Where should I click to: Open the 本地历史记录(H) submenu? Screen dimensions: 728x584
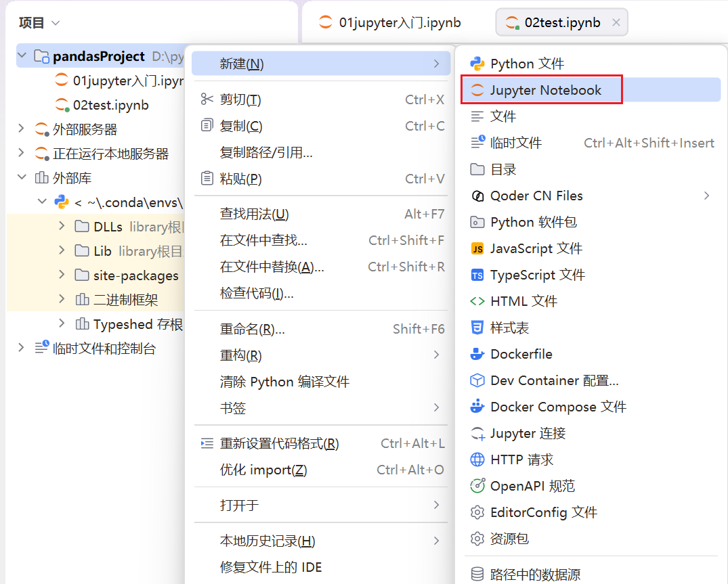coord(321,541)
